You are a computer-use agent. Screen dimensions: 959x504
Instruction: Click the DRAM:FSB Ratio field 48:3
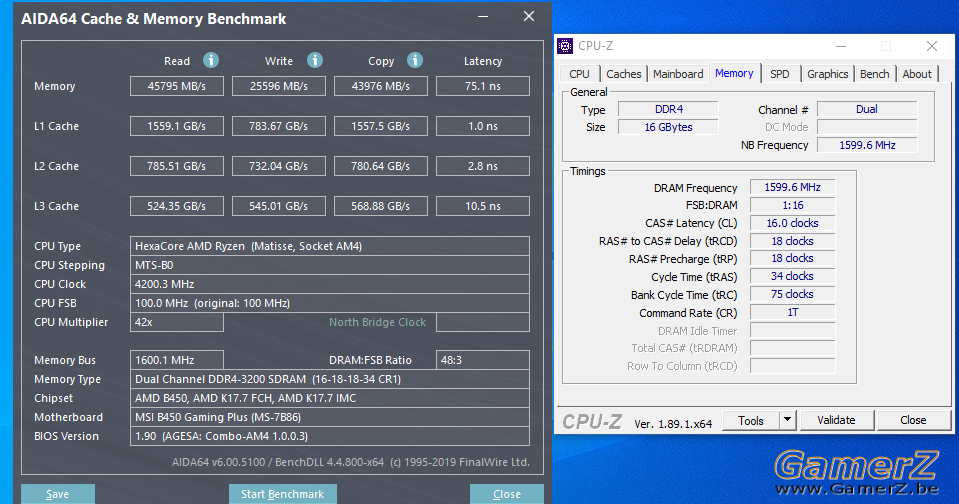tap(483, 360)
